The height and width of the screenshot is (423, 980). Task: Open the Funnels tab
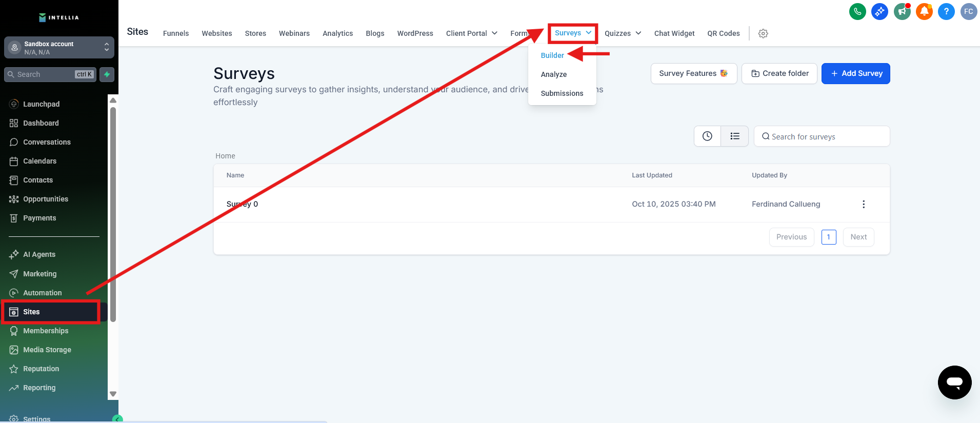click(x=176, y=33)
